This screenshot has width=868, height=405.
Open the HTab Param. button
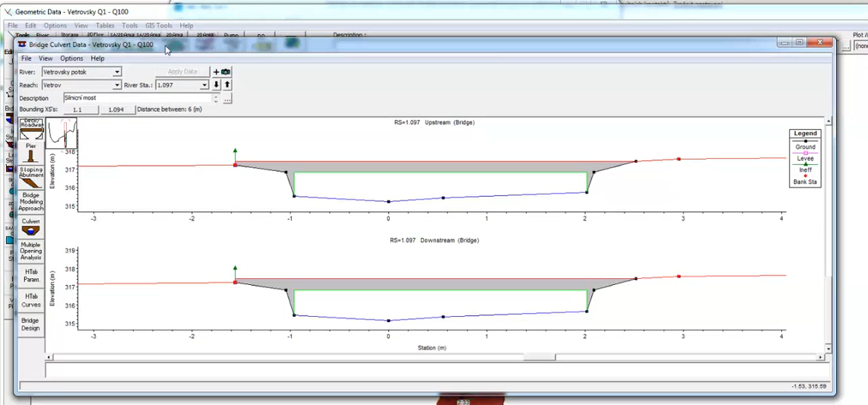tap(31, 276)
